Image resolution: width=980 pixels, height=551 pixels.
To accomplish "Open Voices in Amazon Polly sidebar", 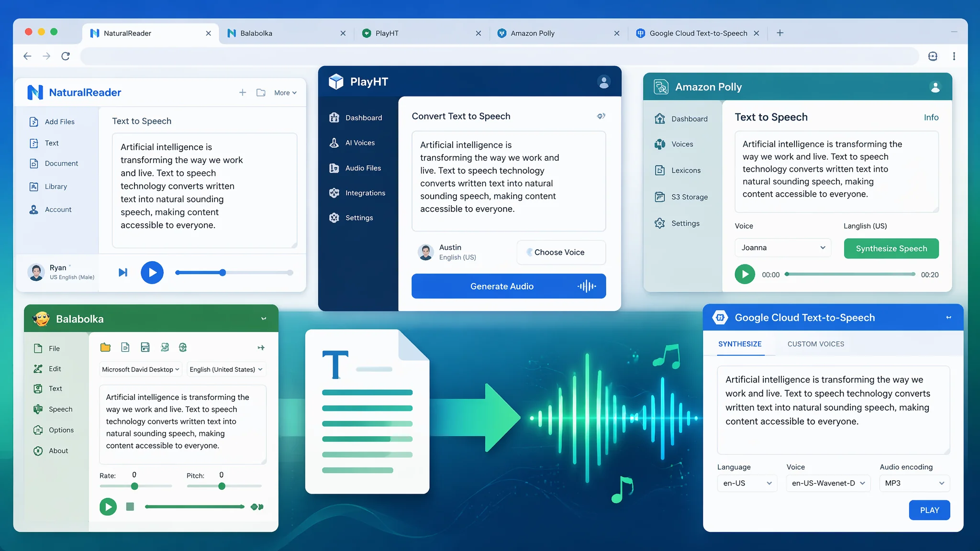I will click(x=674, y=144).
